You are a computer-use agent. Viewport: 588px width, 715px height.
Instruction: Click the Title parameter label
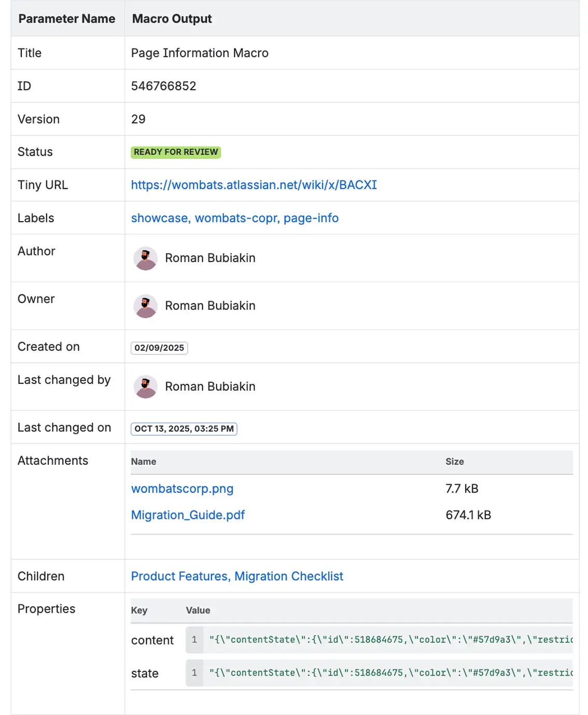point(30,53)
